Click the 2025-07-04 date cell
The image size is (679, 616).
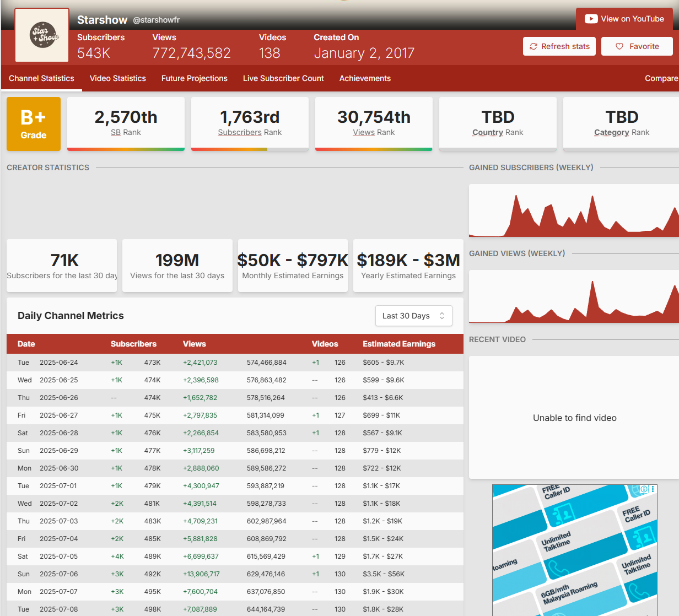click(x=59, y=539)
